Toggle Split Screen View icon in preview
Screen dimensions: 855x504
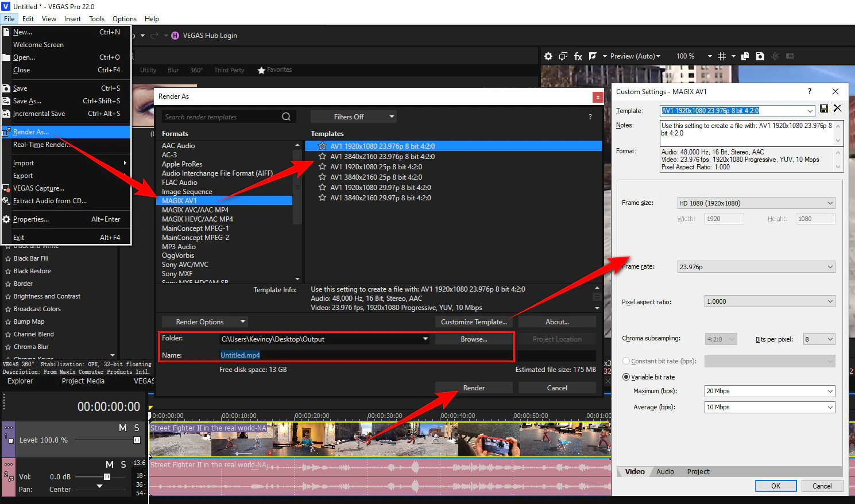[593, 56]
